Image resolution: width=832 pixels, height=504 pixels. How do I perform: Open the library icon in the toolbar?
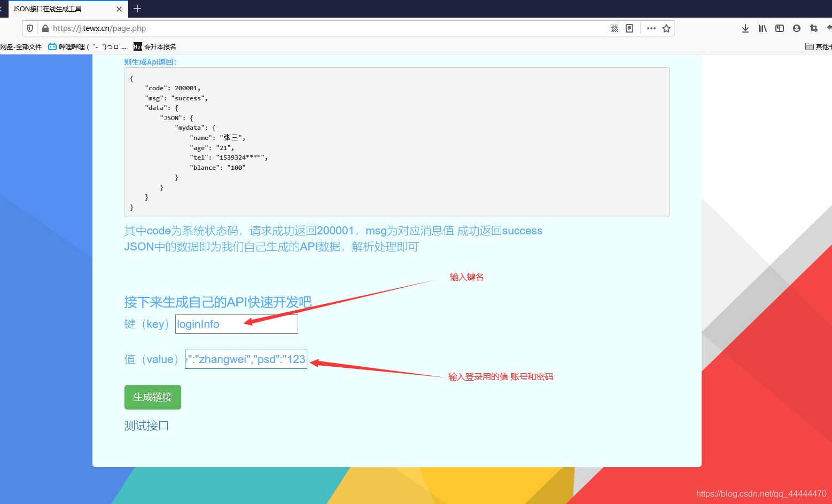click(x=763, y=28)
